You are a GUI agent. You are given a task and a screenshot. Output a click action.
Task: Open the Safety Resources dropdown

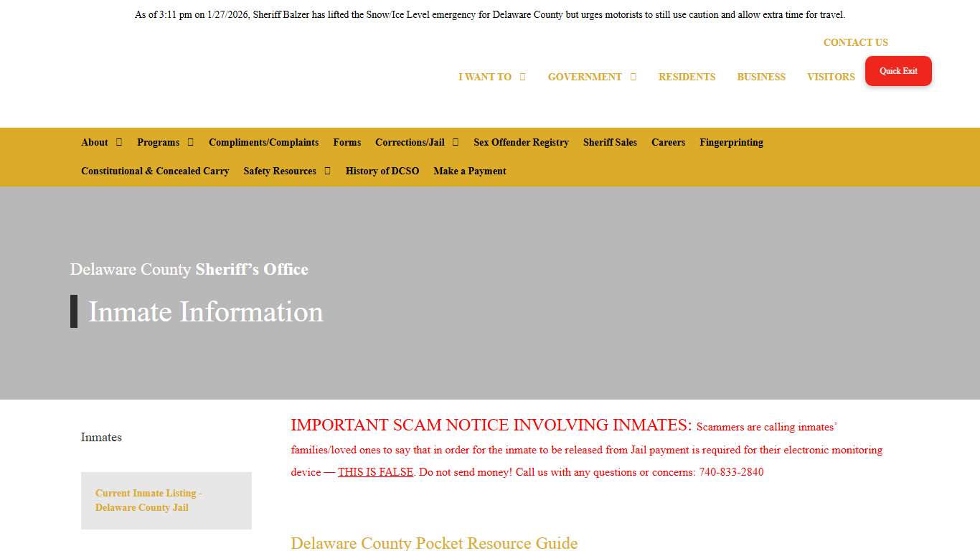tap(280, 171)
